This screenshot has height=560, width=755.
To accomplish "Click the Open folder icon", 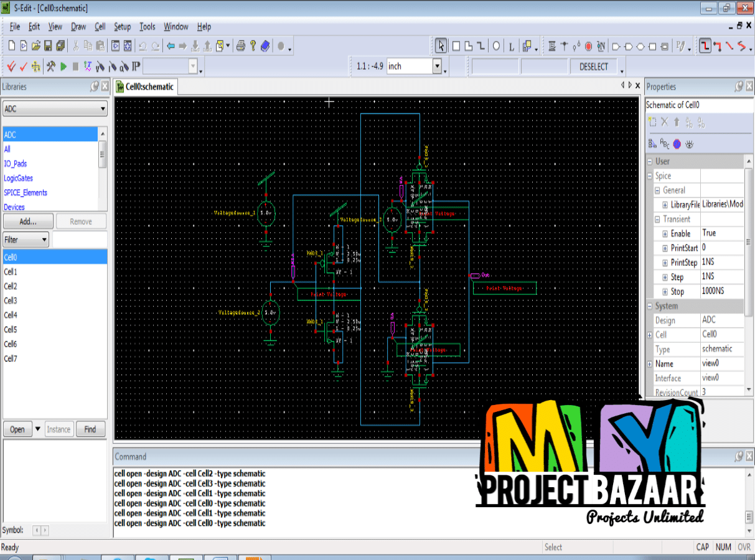I will [x=36, y=46].
